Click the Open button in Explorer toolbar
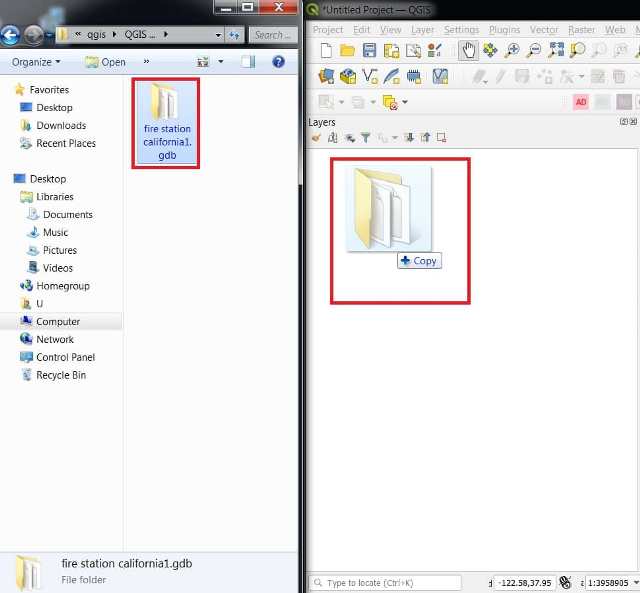The image size is (640, 593). (x=105, y=62)
